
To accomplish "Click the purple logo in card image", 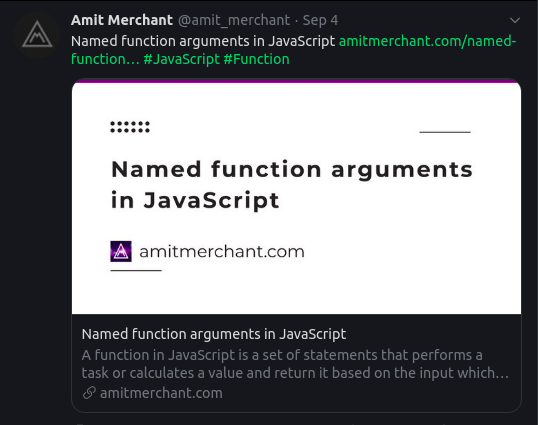I will 121,251.
